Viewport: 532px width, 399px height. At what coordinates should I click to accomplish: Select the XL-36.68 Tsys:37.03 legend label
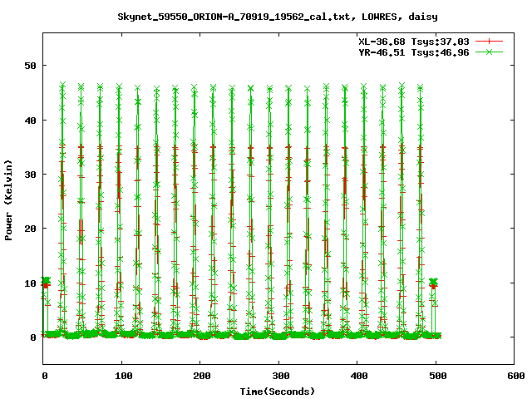414,42
